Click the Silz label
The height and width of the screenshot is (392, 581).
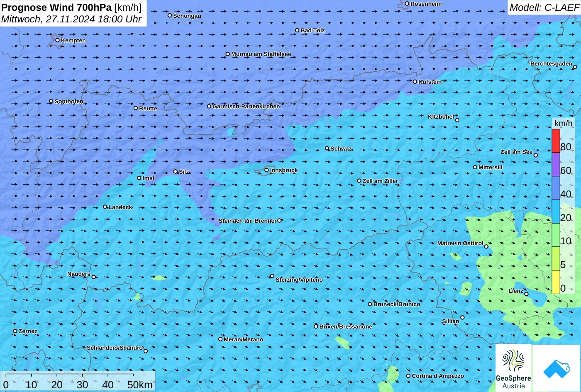[x=184, y=172]
